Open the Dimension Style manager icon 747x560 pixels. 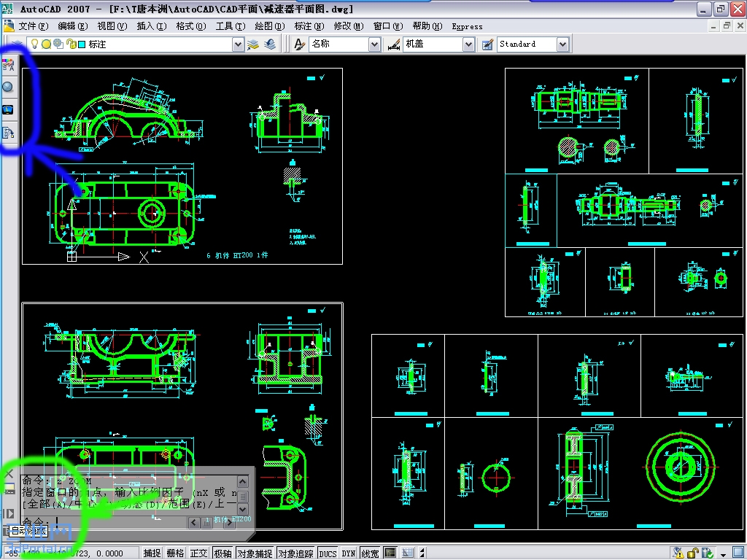pos(394,44)
